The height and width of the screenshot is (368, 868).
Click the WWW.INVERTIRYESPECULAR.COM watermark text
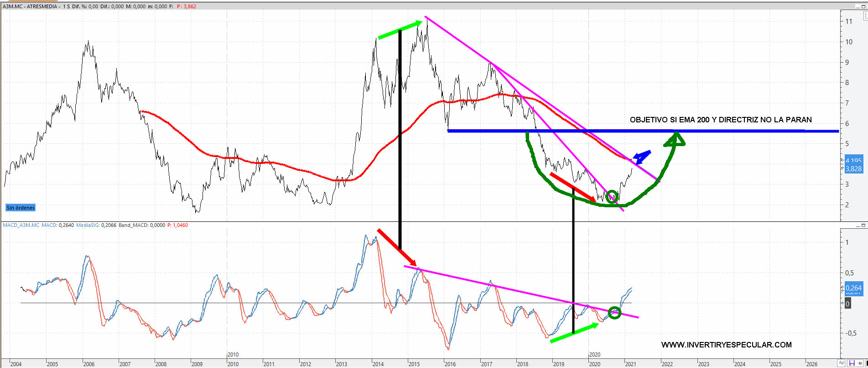(726, 345)
